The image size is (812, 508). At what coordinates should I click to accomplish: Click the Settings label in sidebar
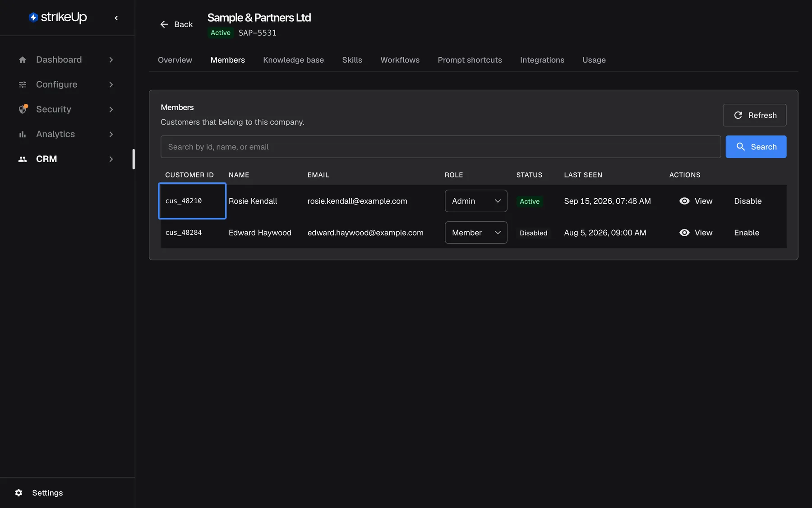click(x=47, y=493)
